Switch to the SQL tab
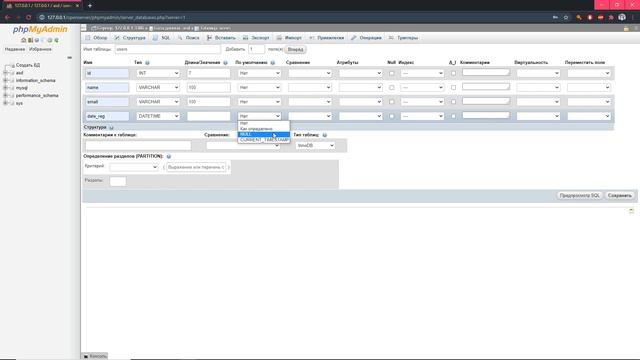This screenshot has height=360, width=640. pos(162,38)
